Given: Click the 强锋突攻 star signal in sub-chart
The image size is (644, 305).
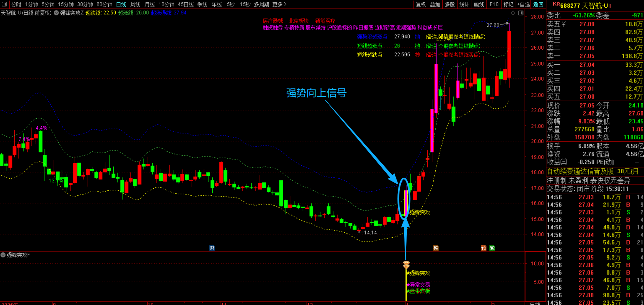Looking at the screenshot, I should (418, 273).
